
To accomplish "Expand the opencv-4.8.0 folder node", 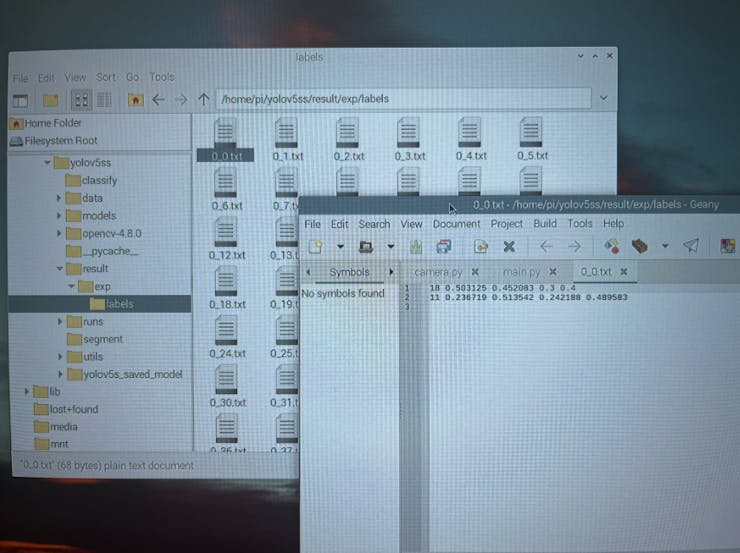I will click(59, 233).
